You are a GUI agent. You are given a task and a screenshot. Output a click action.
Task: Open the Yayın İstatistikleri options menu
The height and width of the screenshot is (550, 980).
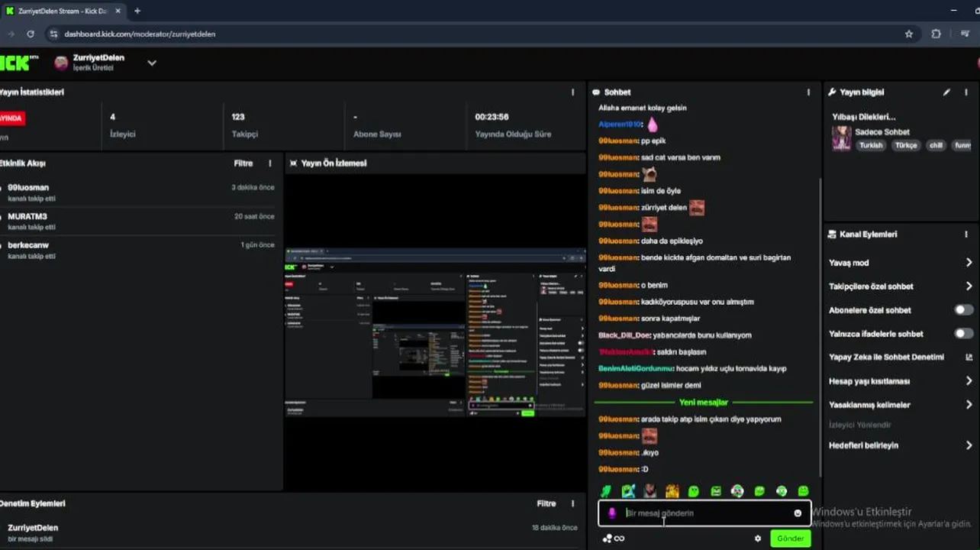pyautogui.click(x=573, y=92)
